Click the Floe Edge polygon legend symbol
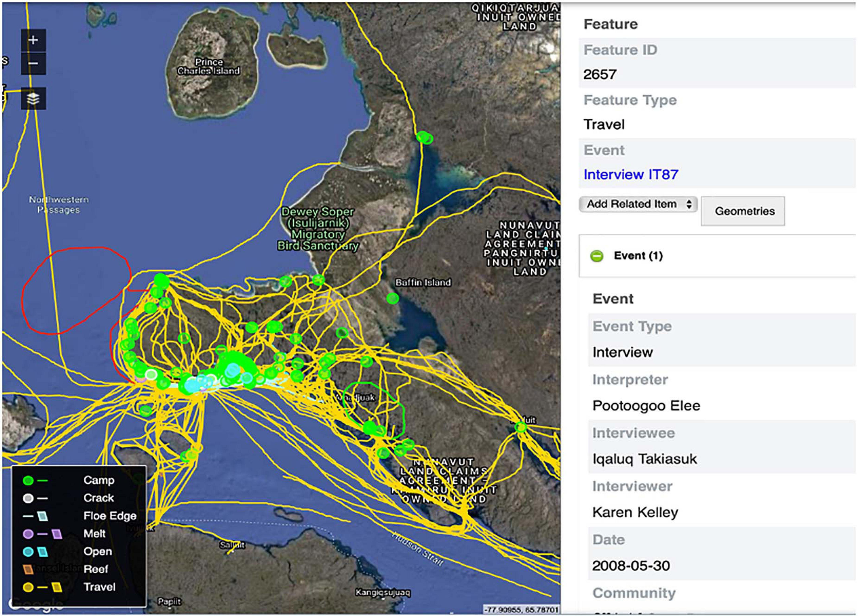 [x=43, y=516]
